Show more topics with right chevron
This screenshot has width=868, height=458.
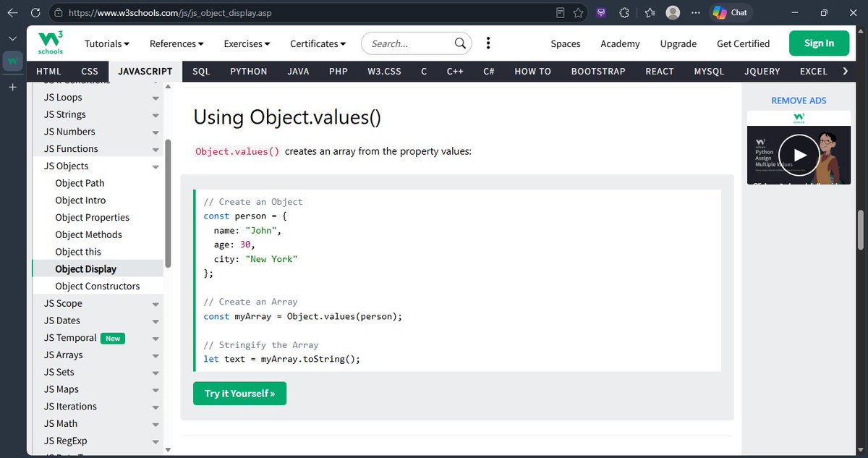pyautogui.click(x=845, y=71)
